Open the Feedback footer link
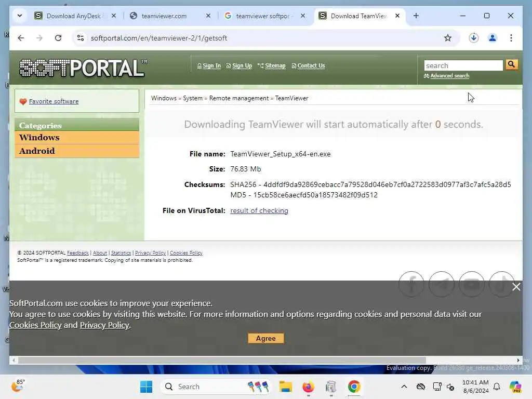532x399 pixels. 78,253
